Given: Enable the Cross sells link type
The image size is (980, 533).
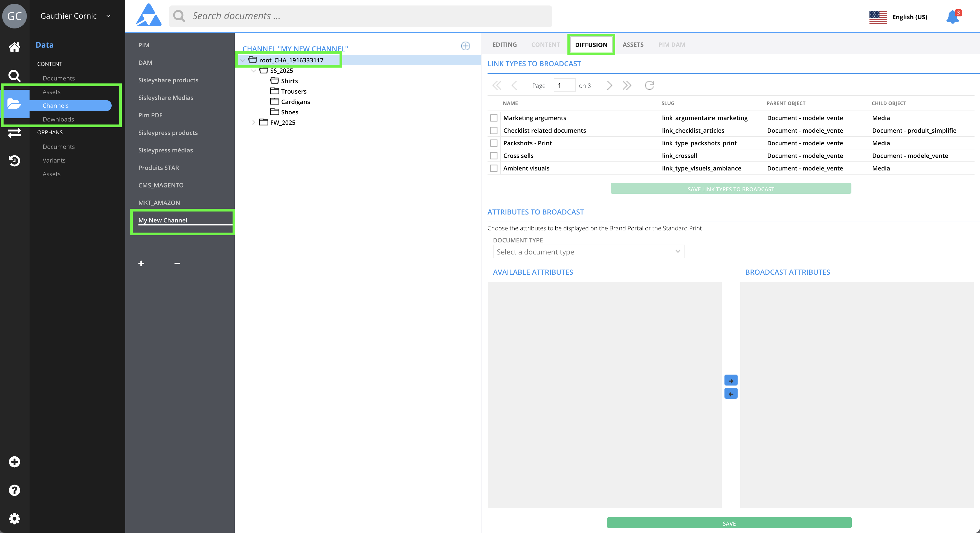Looking at the screenshot, I should click(x=494, y=156).
